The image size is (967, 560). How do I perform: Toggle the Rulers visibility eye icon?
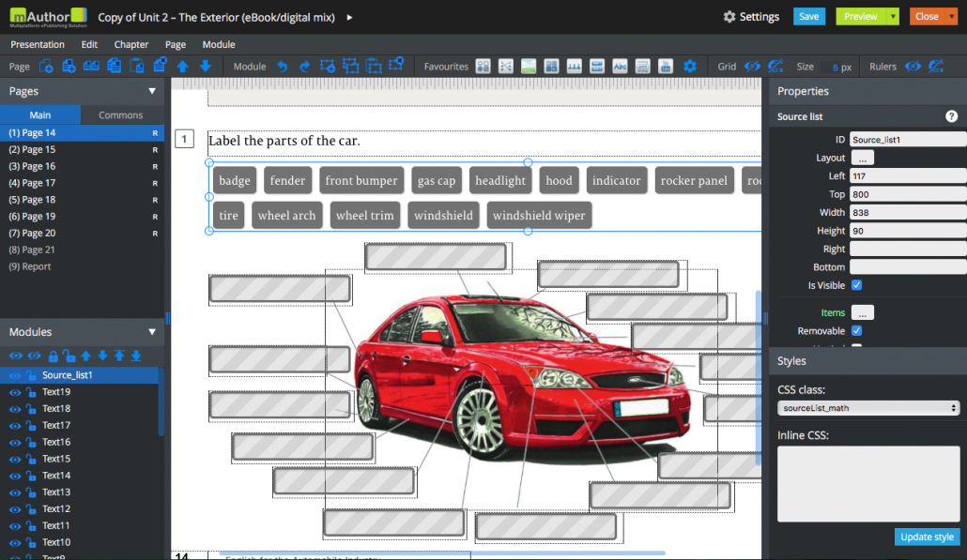(913, 66)
